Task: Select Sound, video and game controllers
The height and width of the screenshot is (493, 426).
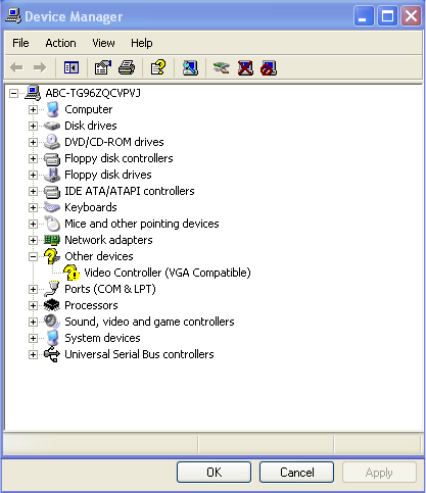Action: click(x=149, y=322)
